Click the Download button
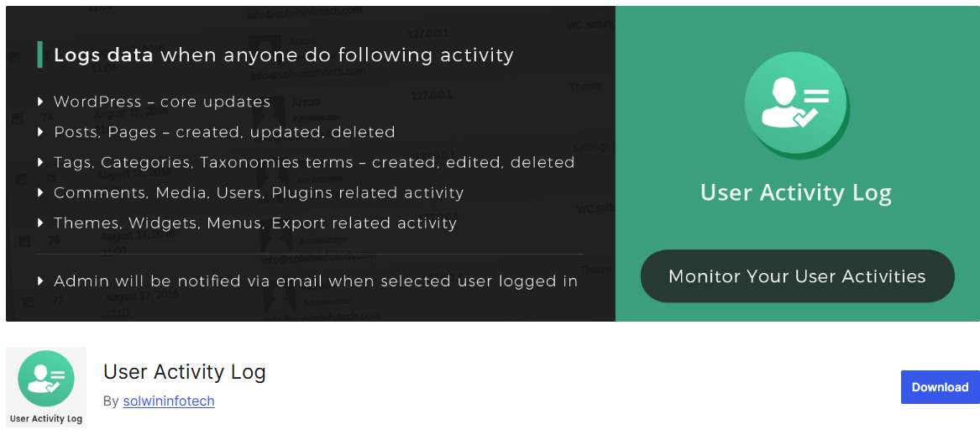This screenshot has width=980, height=435. [940, 387]
